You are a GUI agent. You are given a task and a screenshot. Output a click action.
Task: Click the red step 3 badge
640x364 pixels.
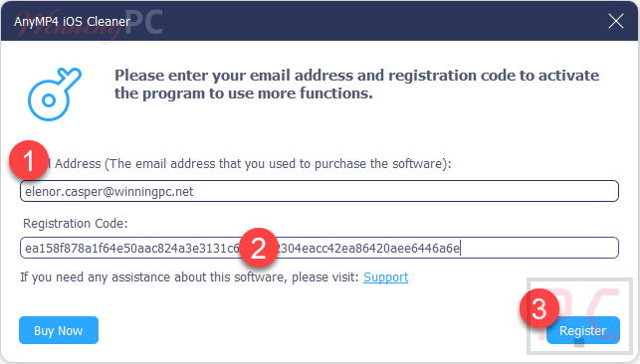(539, 308)
